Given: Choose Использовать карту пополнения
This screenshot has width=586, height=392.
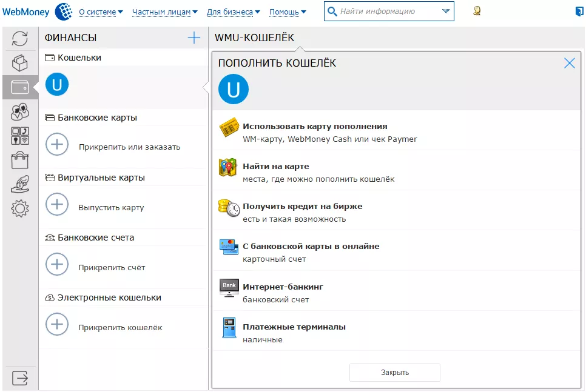Looking at the screenshot, I should tap(397, 130).
